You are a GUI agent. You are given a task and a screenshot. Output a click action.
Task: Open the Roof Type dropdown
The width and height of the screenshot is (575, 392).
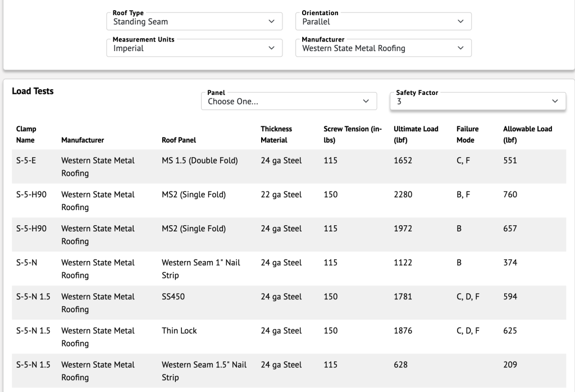pos(194,21)
